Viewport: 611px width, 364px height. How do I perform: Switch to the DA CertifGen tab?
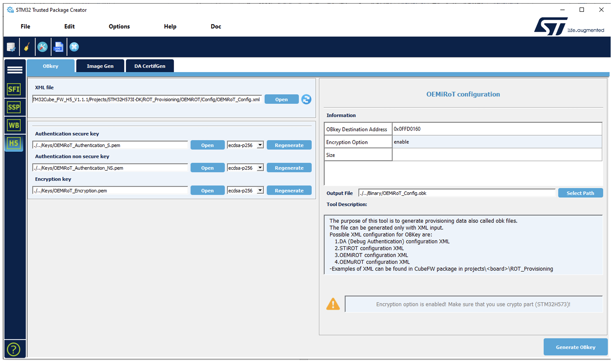(150, 66)
